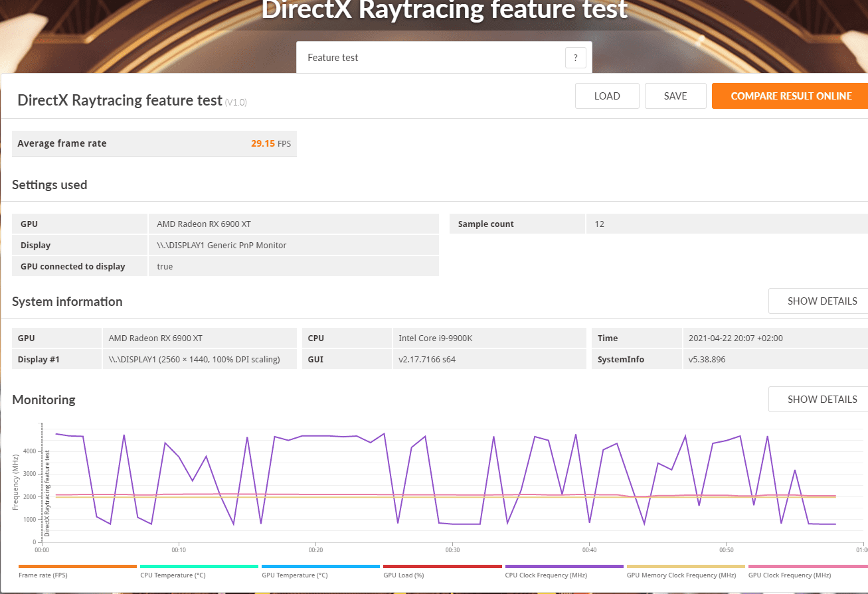The width and height of the screenshot is (868, 594).
Task: Click the GUI version v2.17.7166 s64
Action: coord(427,360)
